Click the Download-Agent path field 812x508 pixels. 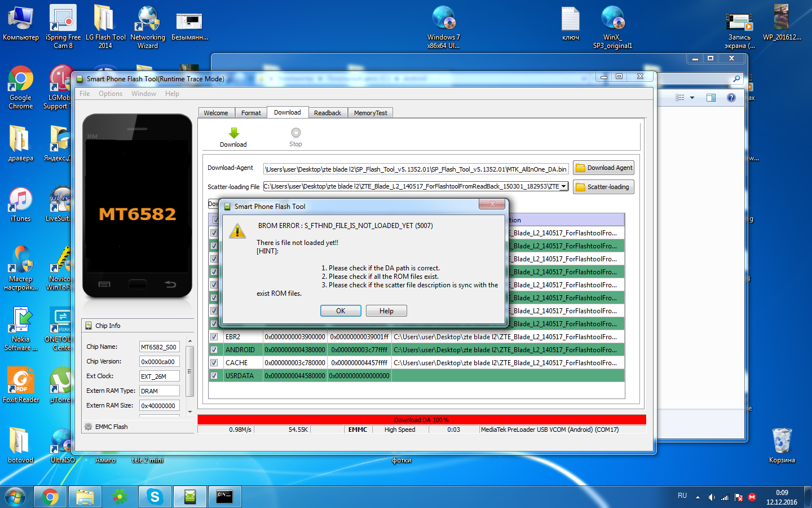click(416, 169)
